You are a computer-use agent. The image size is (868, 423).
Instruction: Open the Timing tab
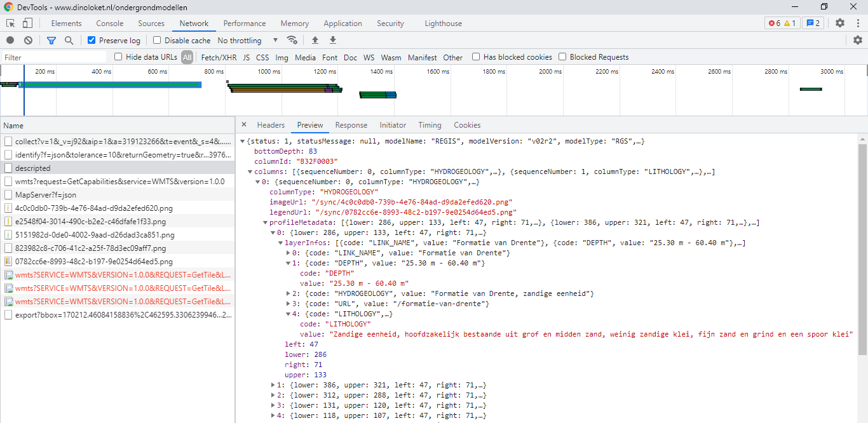coord(430,125)
